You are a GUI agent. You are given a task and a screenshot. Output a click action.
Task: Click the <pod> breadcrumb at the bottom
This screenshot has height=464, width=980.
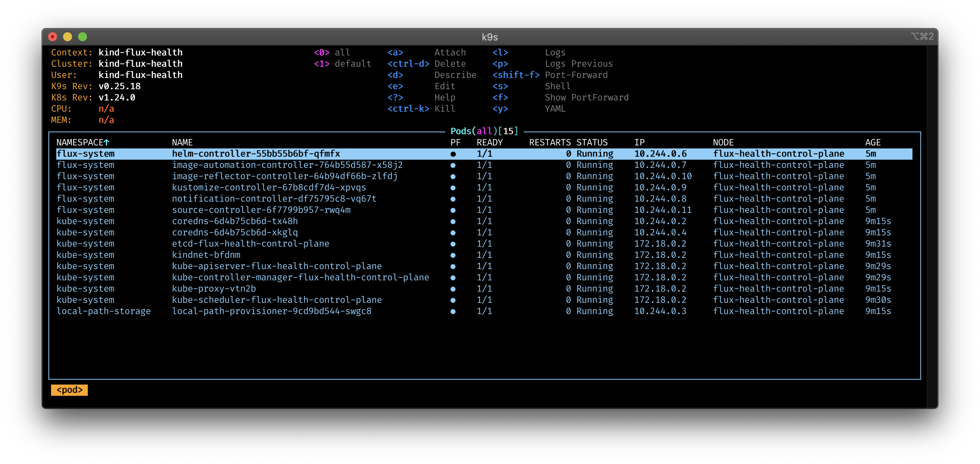[69, 390]
